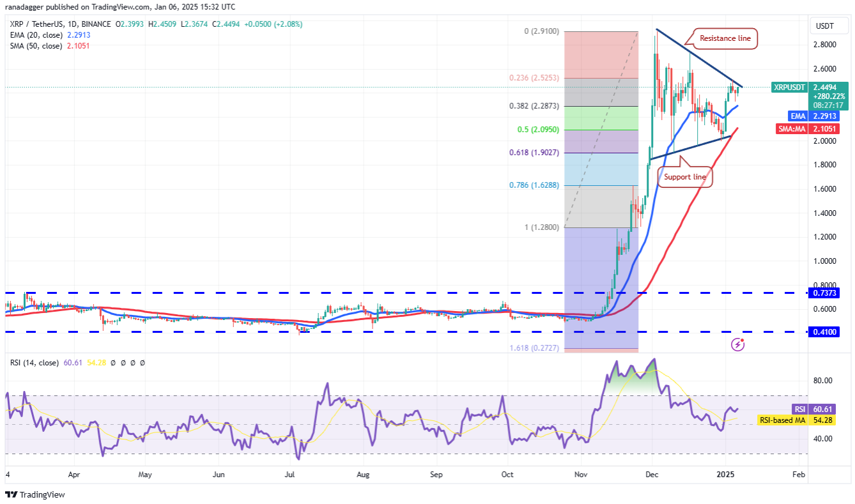Viewport: 855px width, 504px height.
Task: Click the Jul label on time axis
Action: point(289,475)
